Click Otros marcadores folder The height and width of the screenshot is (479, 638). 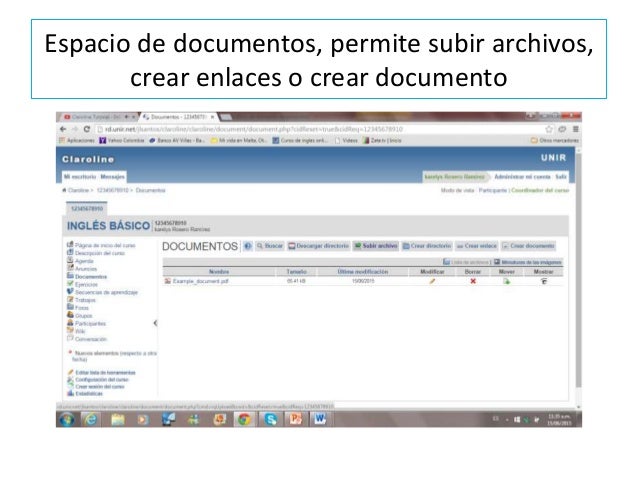coord(555,140)
